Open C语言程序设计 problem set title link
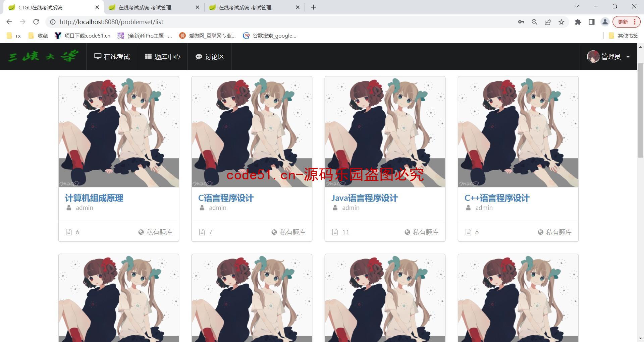 coord(226,198)
